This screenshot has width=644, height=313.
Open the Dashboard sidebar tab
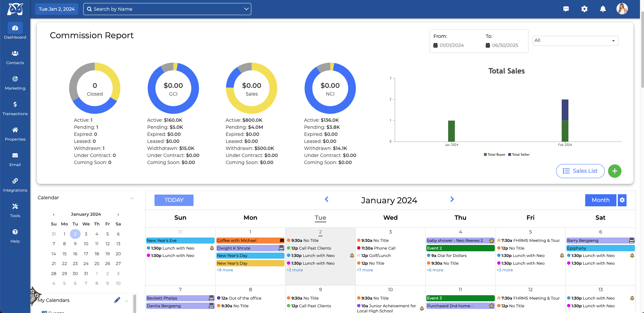[x=15, y=31]
